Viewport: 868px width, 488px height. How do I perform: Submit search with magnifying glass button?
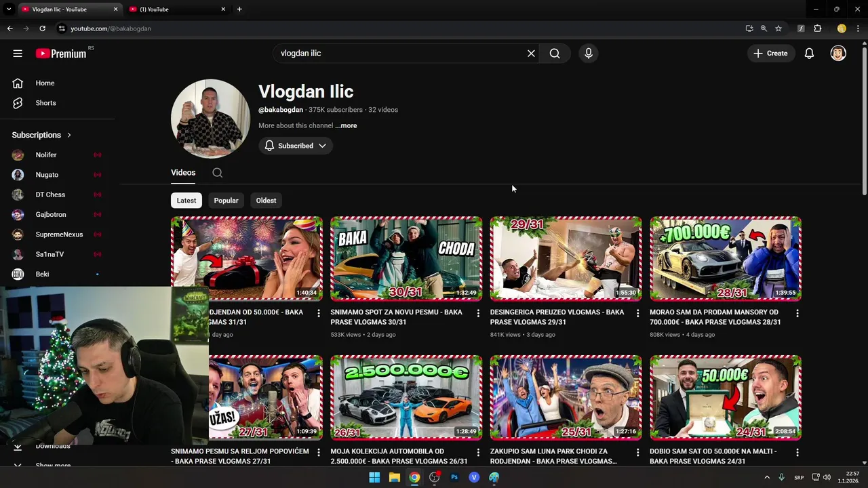pyautogui.click(x=555, y=54)
